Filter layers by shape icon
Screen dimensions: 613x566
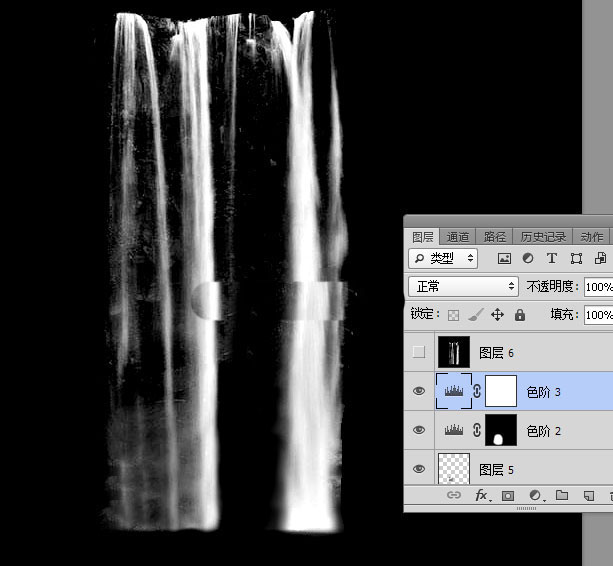coord(576,258)
